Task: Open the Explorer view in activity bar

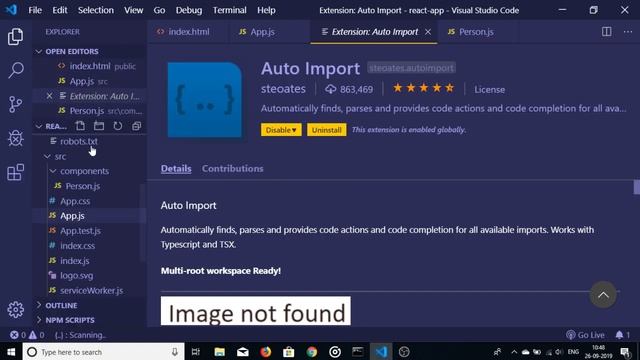Action: point(16,37)
